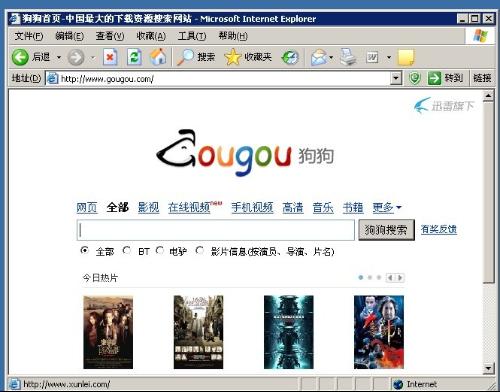The image size is (500, 392).
Task: Click the Print icon in toolbar
Action: 348,57
